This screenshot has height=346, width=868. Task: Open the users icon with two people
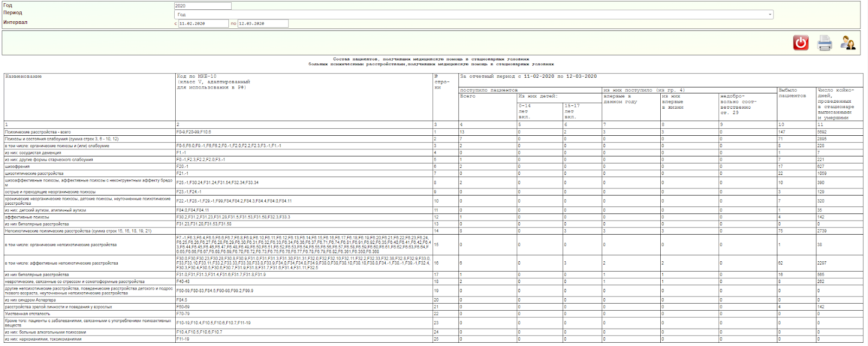point(848,43)
